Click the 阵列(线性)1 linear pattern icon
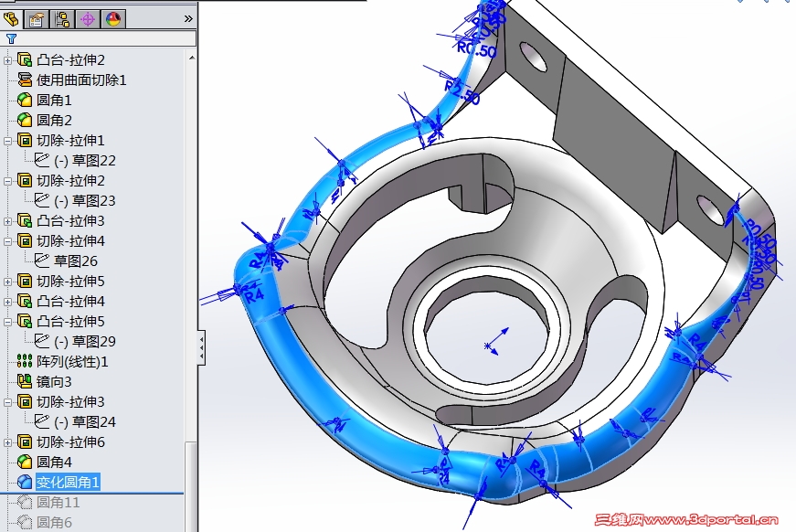This screenshot has width=796, height=532. coord(25,361)
